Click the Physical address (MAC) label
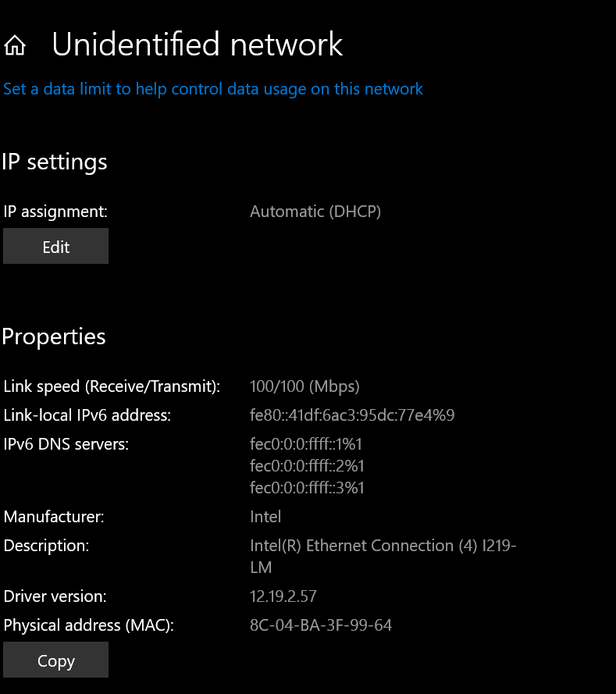The width and height of the screenshot is (616, 694). click(88, 625)
